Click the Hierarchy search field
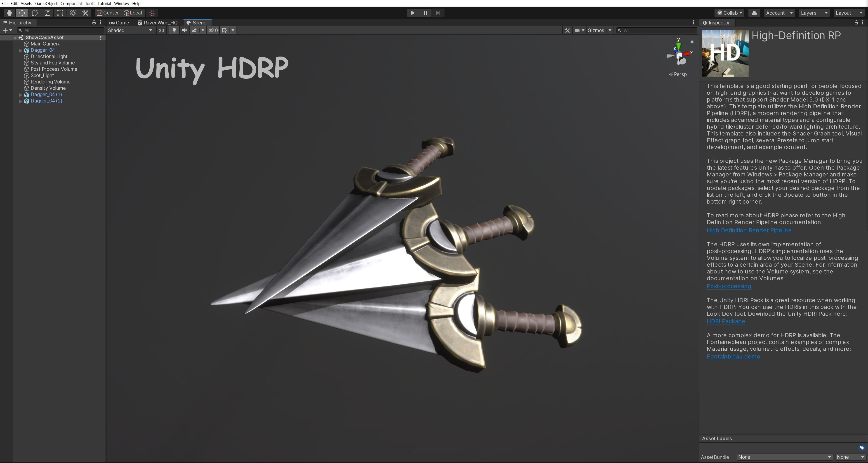Image resolution: width=868 pixels, height=463 pixels. [x=61, y=30]
